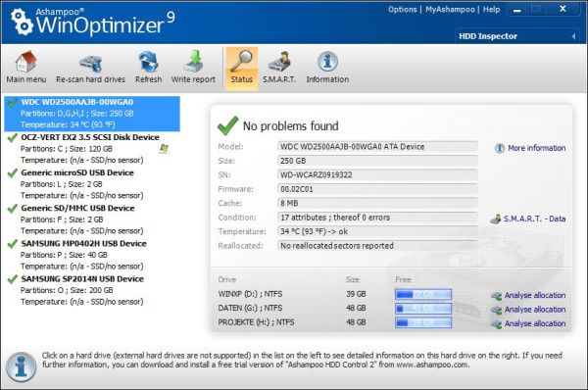Click the Re-scan hard drives icon
This screenshot has height=390, width=588.
coord(90,63)
